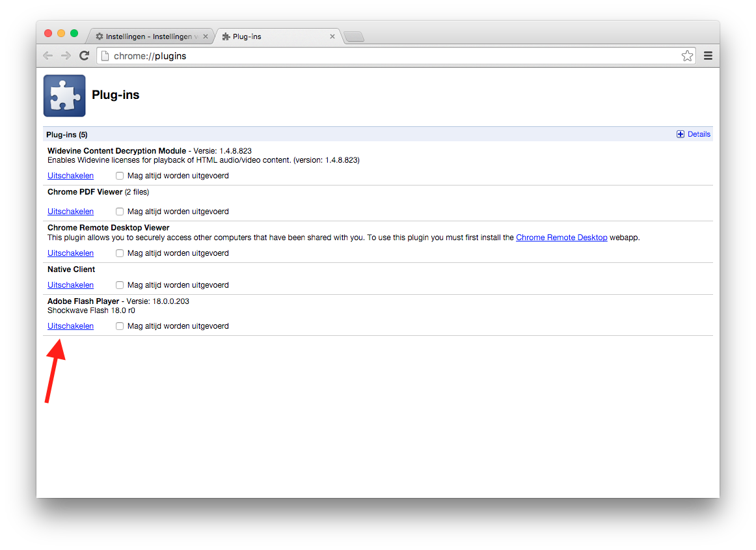Click the large puzzle piece Plug-ins icon
The height and width of the screenshot is (550, 756).
[x=64, y=96]
